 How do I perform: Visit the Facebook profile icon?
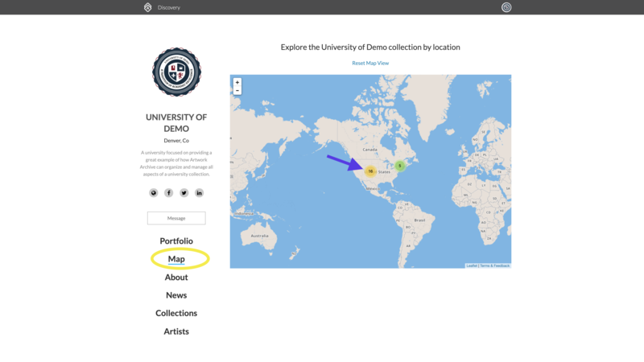tap(169, 193)
